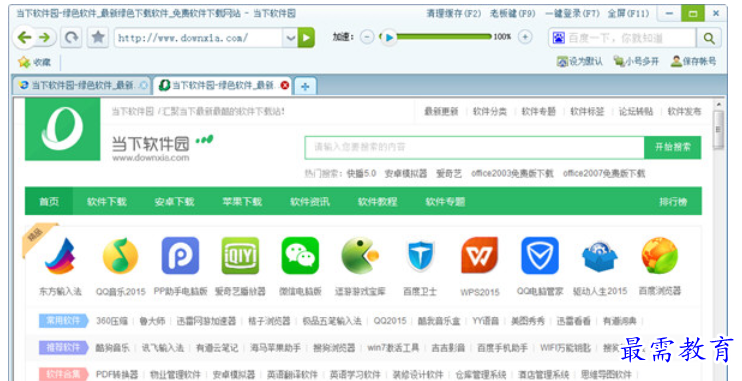Open the address bar history dropdown

coord(290,38)
